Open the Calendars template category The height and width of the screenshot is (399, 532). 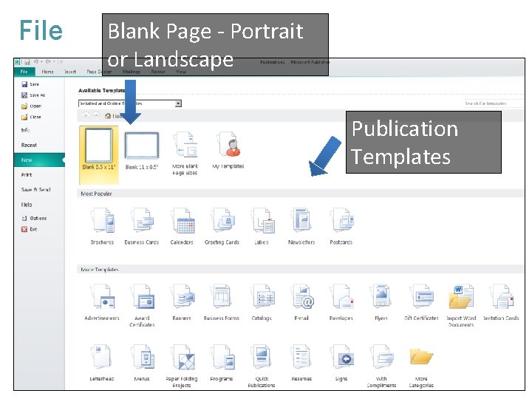tap(182, 226)
